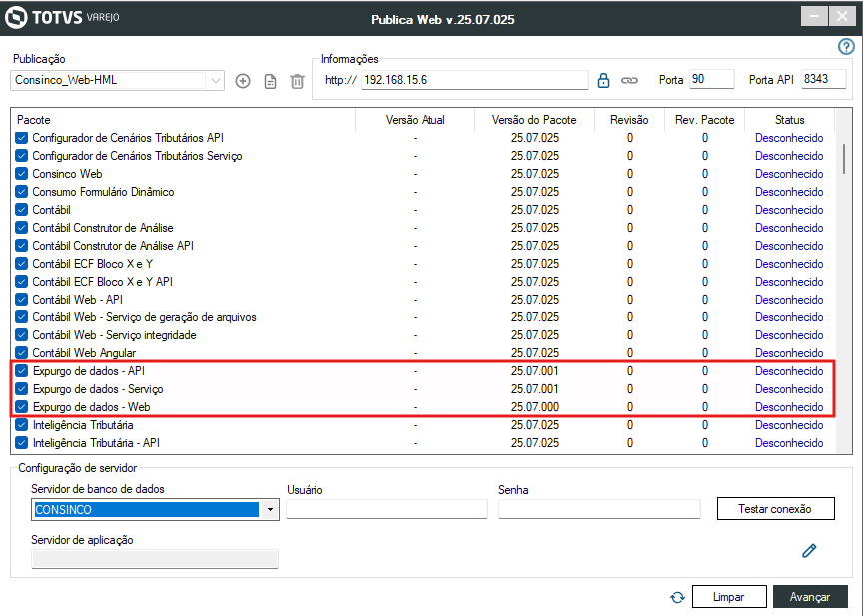The width and height of the screenshot is (863, 616).
Task: Open help with the question mark icon
Action: pos(846,47)
